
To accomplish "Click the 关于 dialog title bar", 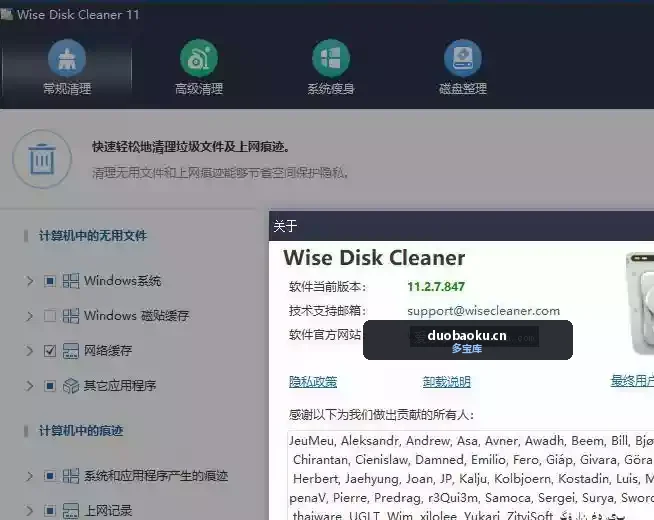I will 461,226.
